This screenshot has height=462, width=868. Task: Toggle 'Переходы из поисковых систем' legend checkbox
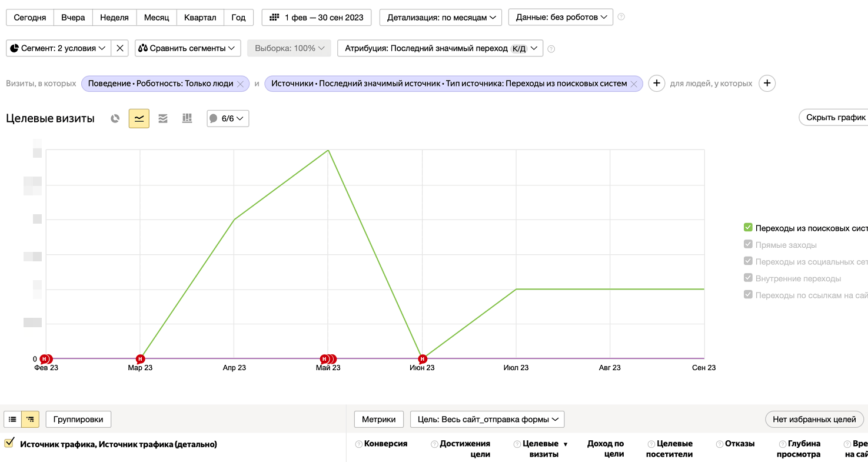pos(748,228)
